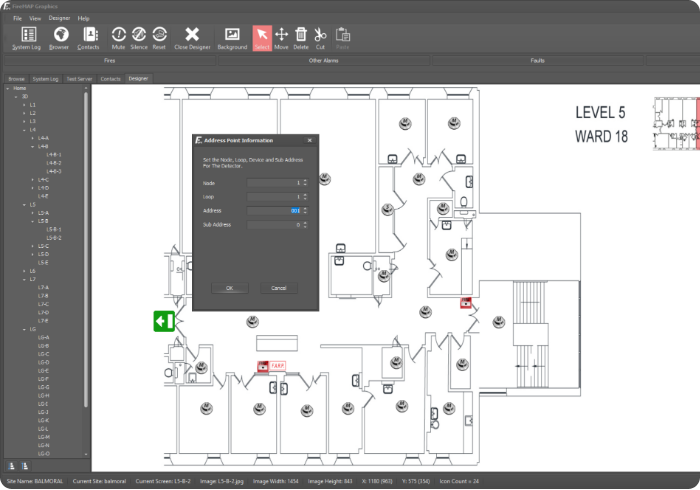Click the Node stepper arrows
Viewport: 700px width, 490px height.
point(304,183)
